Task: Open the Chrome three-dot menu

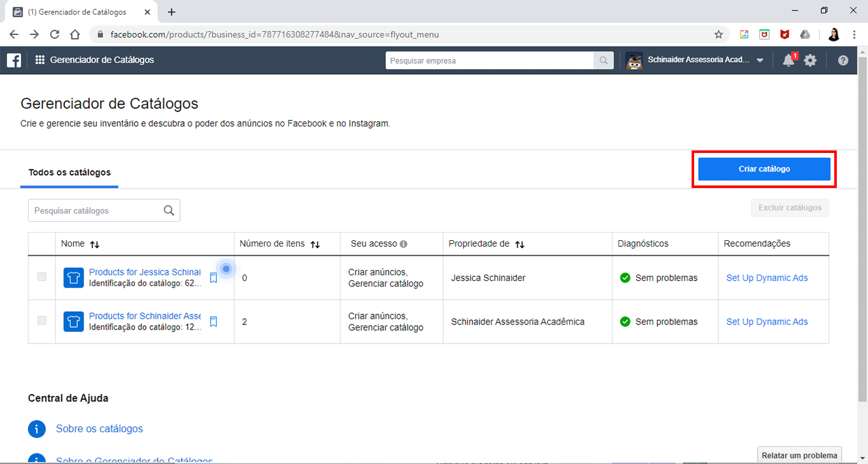Action: (855, 34)
